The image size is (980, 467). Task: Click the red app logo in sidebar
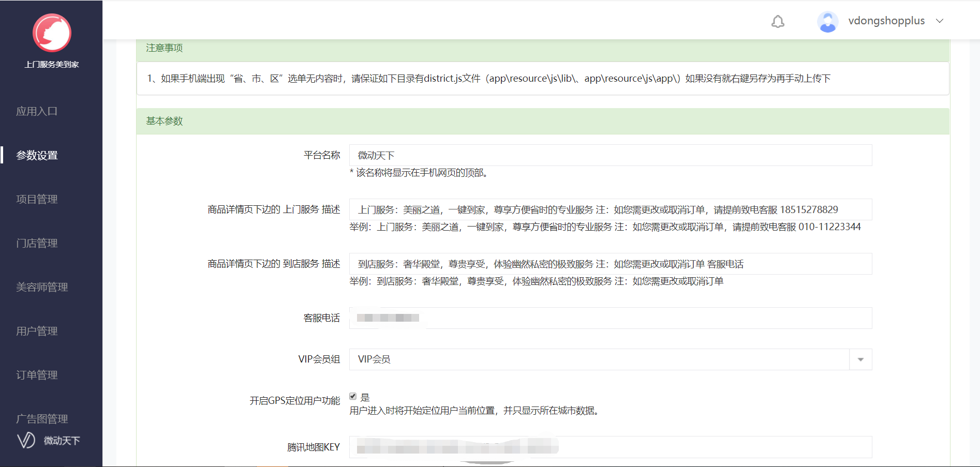point(52,33)
